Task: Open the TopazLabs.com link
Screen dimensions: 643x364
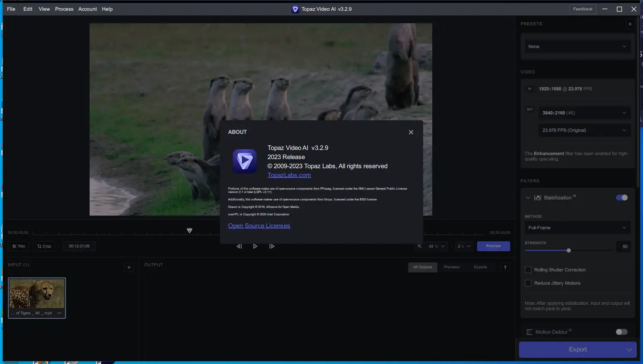Action: pyautogui.click(x=289, y=175)
